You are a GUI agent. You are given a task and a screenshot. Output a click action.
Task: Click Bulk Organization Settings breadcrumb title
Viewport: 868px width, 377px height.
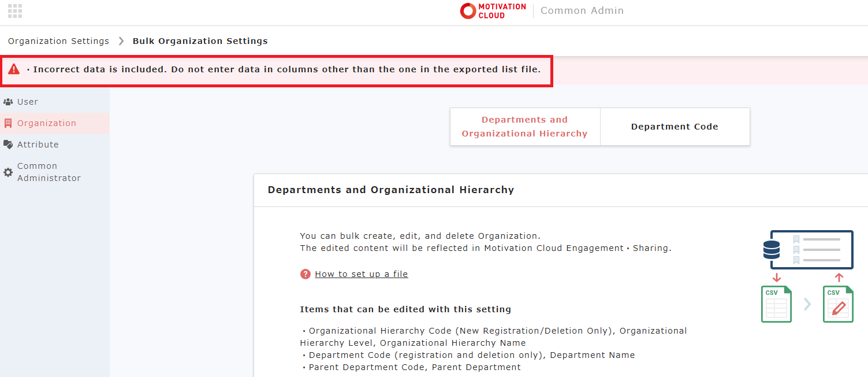200,41
